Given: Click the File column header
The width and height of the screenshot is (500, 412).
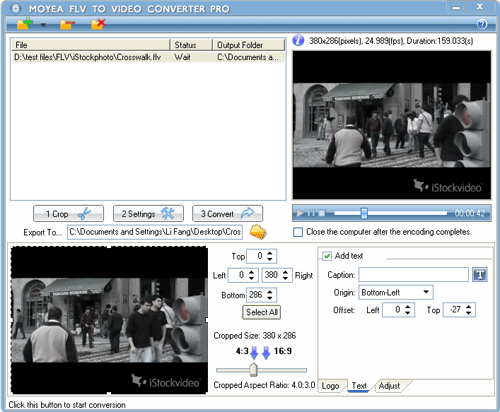Looking at the screenshot, I should (x=91, y=45).
